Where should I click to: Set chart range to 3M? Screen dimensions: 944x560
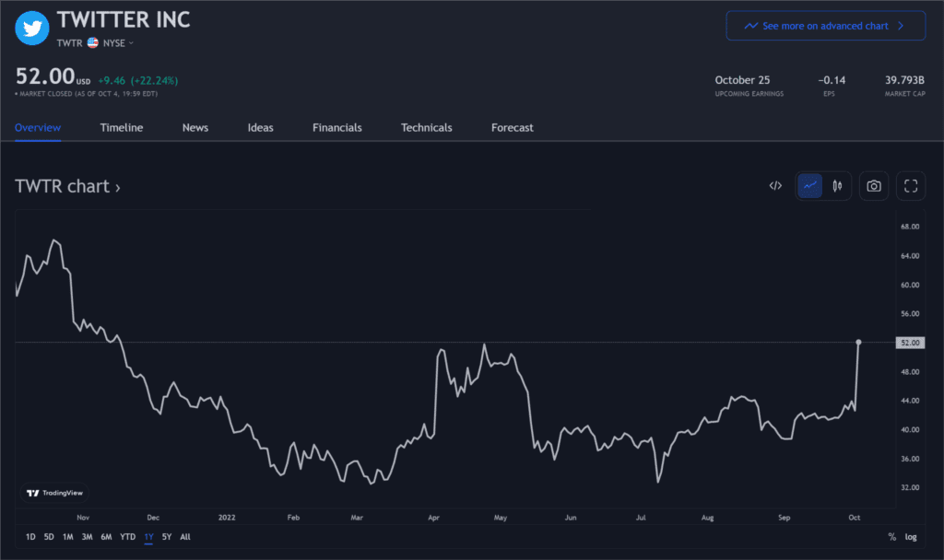(x=88, y=537)
